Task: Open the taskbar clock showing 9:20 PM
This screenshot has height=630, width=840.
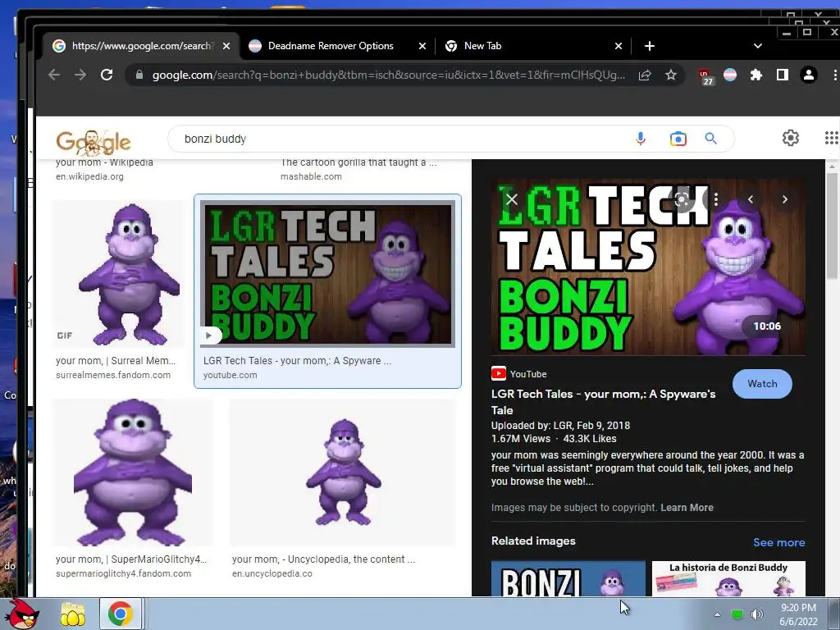Action: [798, 614]
